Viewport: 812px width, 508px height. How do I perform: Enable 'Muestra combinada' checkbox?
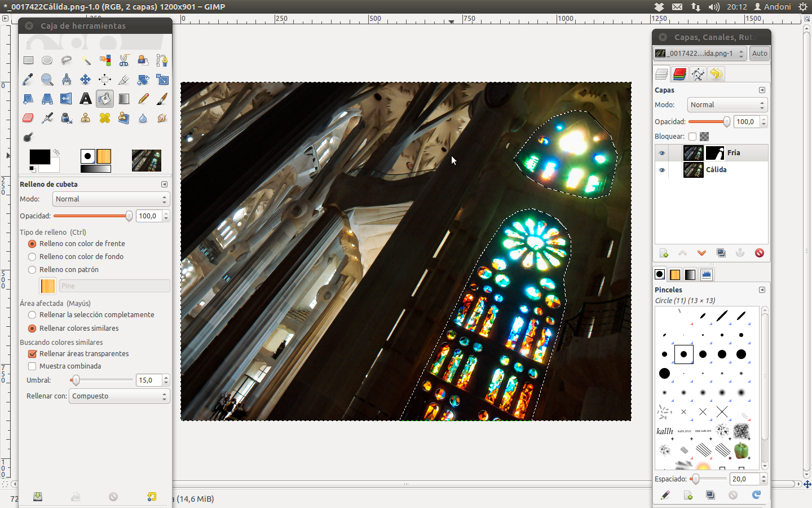coord(32,366)
